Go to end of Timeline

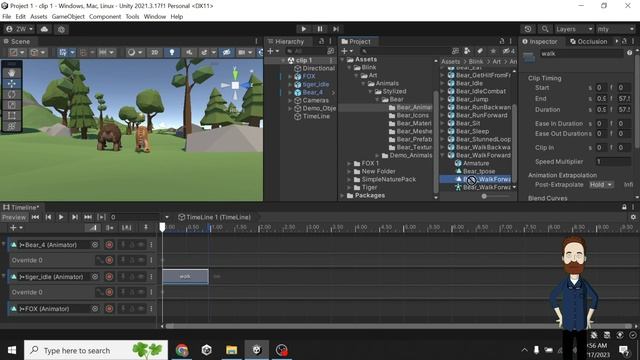coord(87,217)
